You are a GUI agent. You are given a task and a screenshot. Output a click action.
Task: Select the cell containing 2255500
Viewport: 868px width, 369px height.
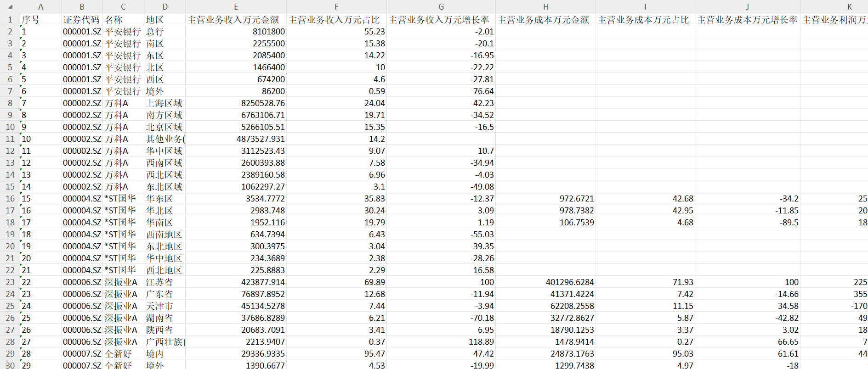pos(236,44)
